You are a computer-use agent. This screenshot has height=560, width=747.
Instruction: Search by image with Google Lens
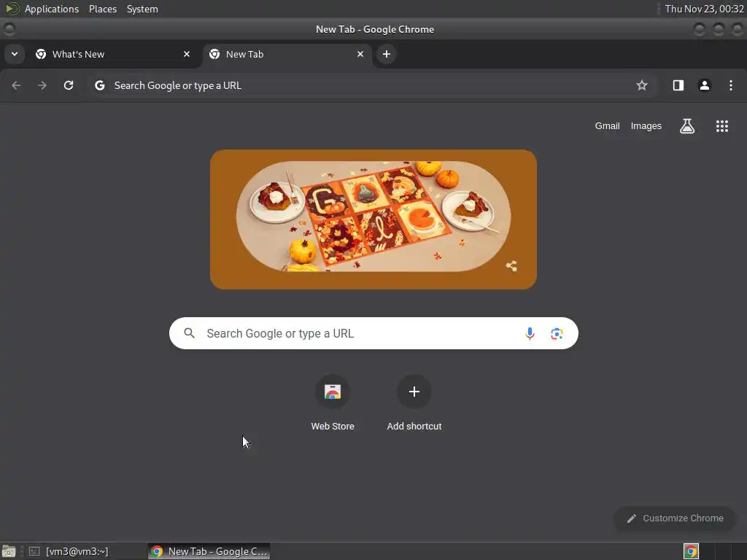coord(557,333)
